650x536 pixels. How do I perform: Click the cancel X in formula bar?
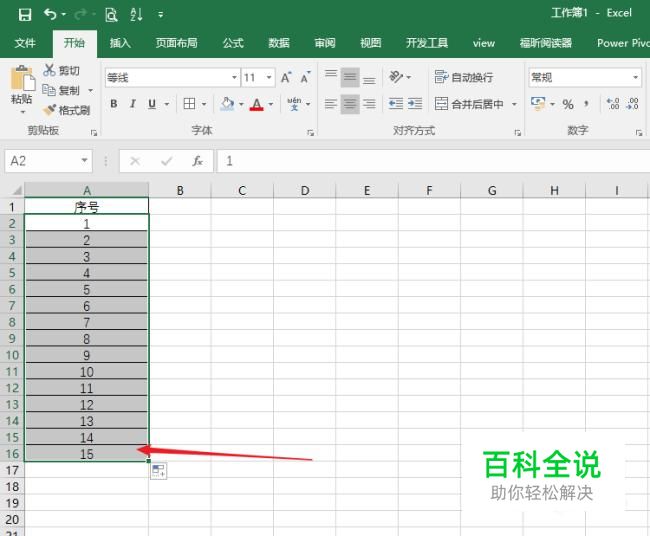pyautogui.click(x=135, y=161)
